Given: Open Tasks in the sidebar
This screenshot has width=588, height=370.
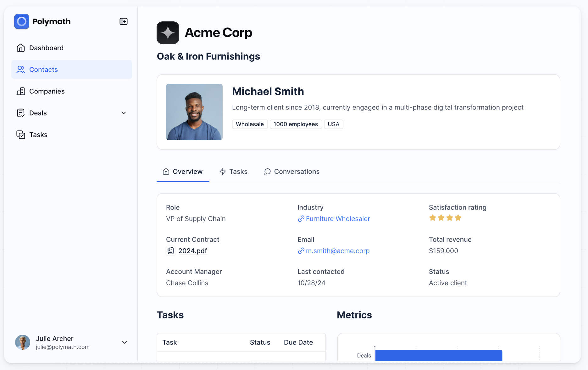Looking at the screenshot, I should pyautogui.click(x=72, y=135).
